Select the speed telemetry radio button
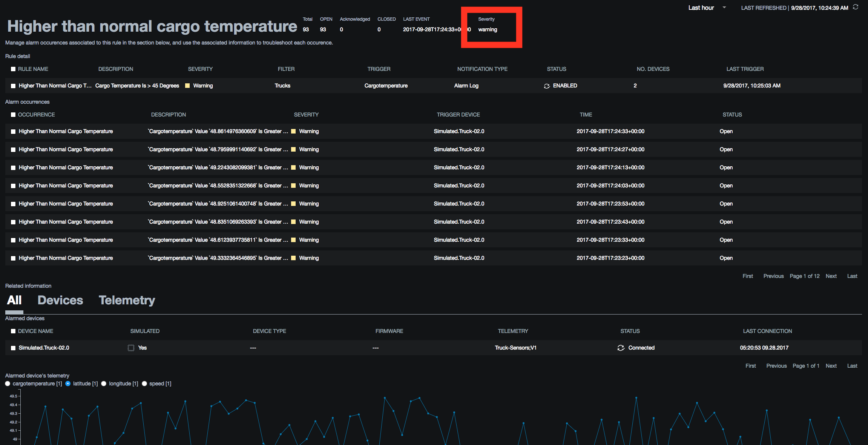 (144, 384)
